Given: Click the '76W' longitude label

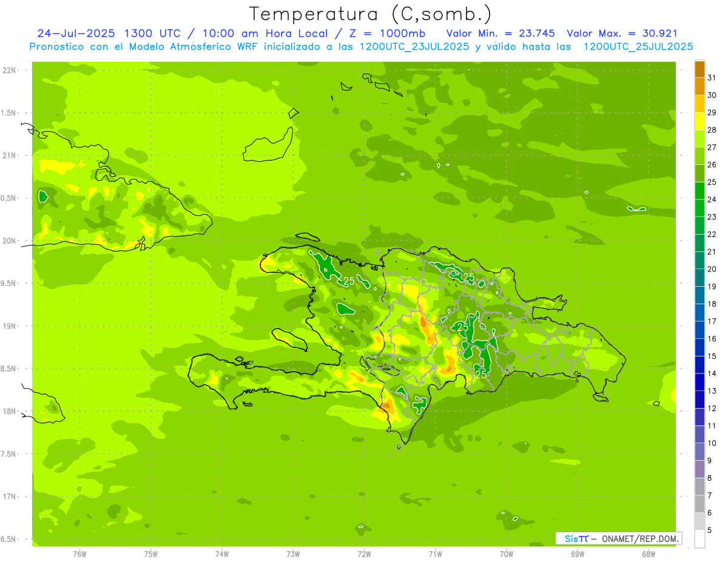Looking at the screenshot, I should click(79, 554).
